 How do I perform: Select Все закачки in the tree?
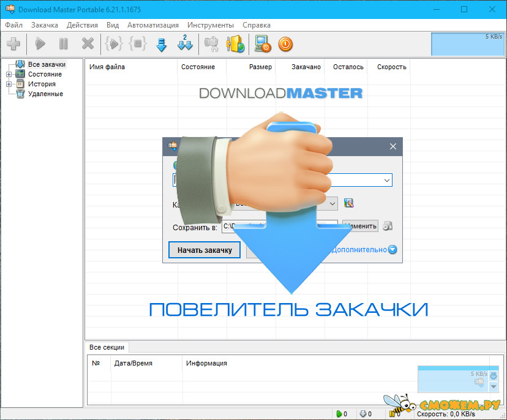pyautogui.click(x=47, y=64)
